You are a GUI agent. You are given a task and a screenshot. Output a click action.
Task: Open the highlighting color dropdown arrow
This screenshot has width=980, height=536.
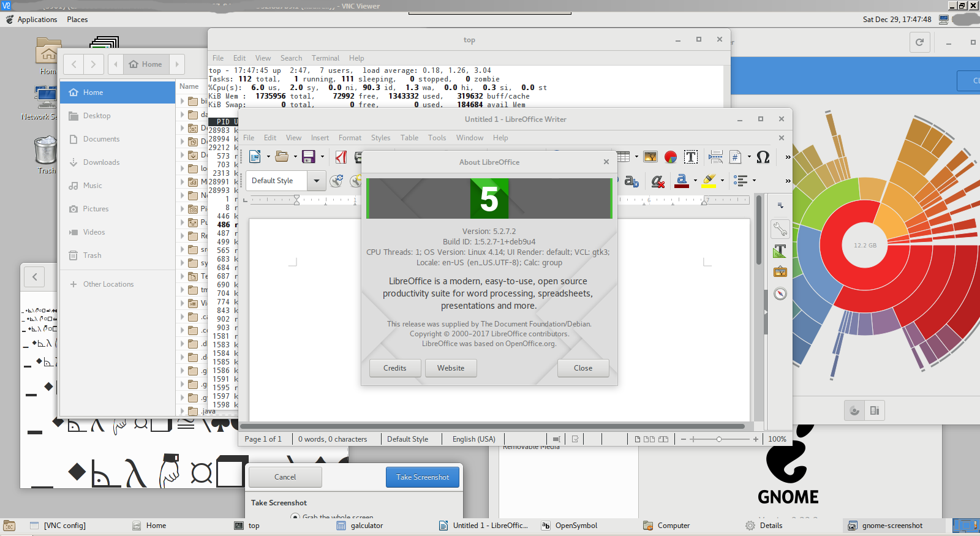pyautogui.click(x=723, y=181)
